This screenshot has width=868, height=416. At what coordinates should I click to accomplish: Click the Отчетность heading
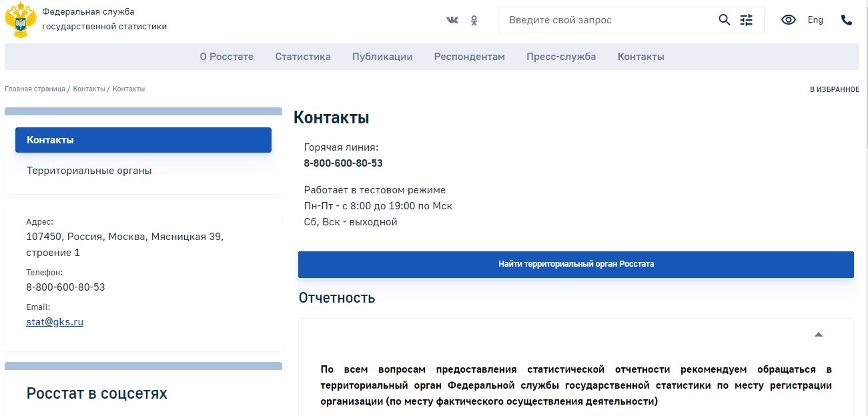(x=337, y=298)
